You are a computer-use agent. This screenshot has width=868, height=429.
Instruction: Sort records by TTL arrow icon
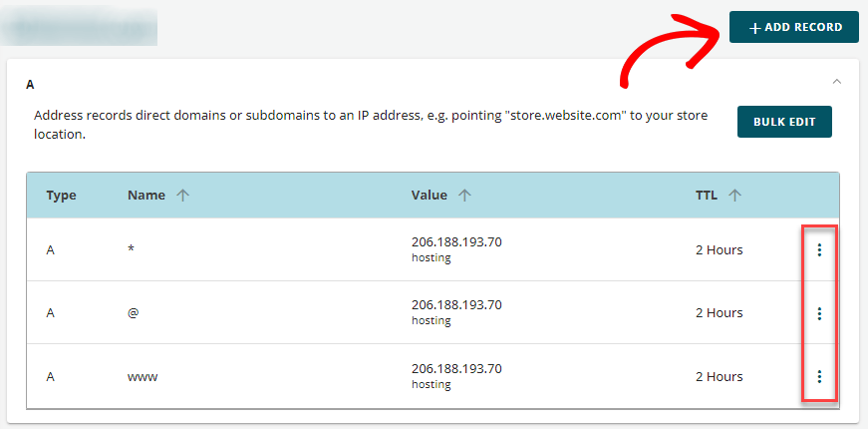[734, 196]
